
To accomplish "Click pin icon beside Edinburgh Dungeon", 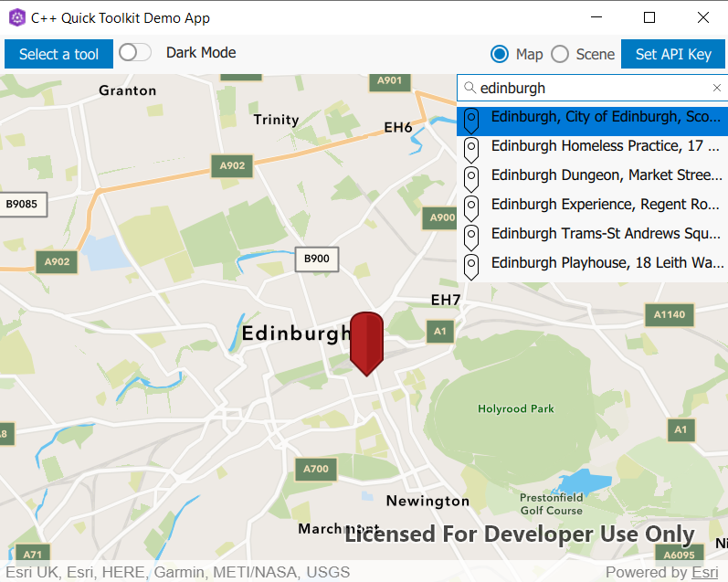I will 471,177.
